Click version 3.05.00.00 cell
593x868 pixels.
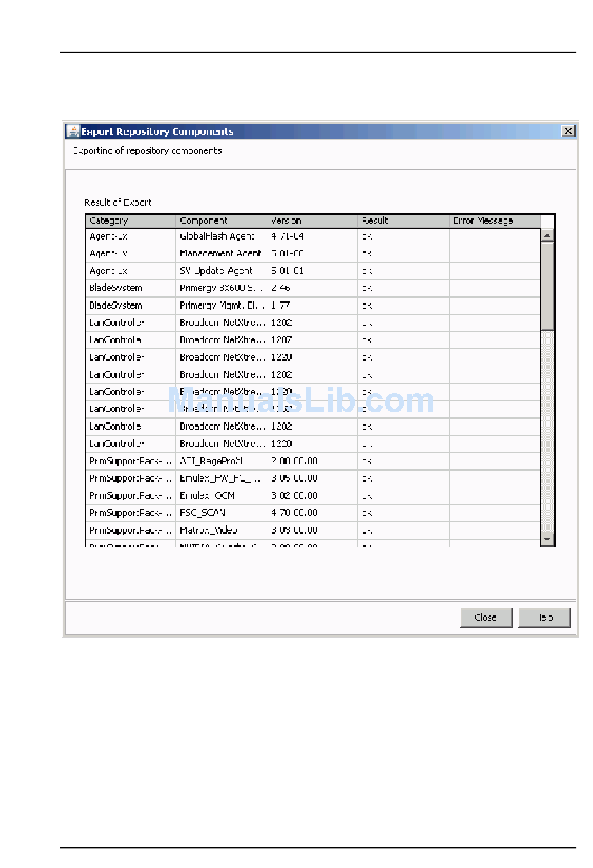(x=312, y=478)
